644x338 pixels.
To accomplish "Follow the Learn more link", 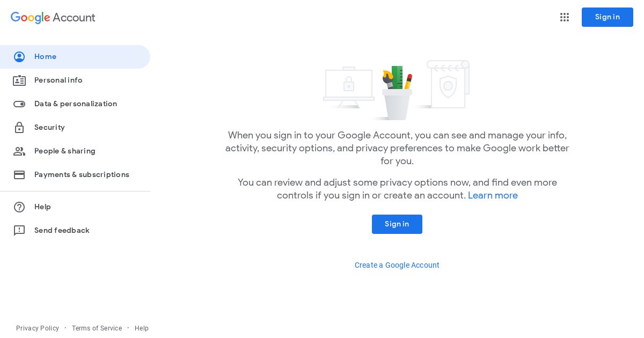I will pyautogui.click(x=493, y=196).
